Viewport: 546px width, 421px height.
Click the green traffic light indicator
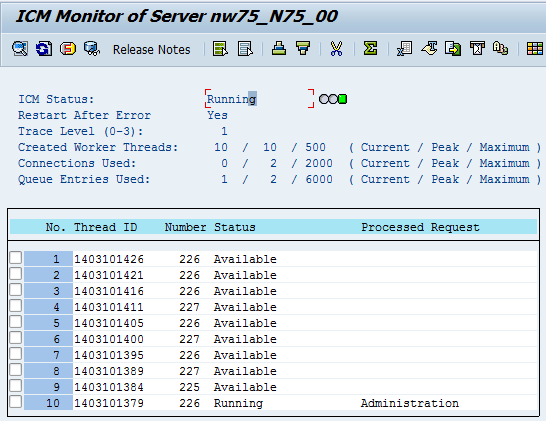click(343, 99)
